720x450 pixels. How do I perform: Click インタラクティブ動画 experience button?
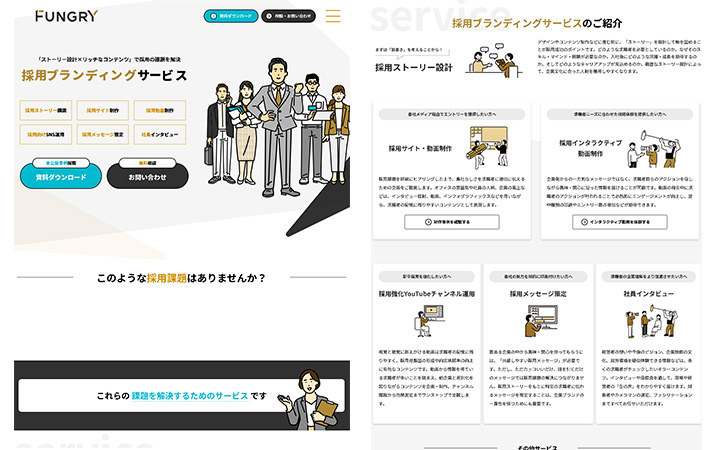pyautogui.click(x=620, y=222)
